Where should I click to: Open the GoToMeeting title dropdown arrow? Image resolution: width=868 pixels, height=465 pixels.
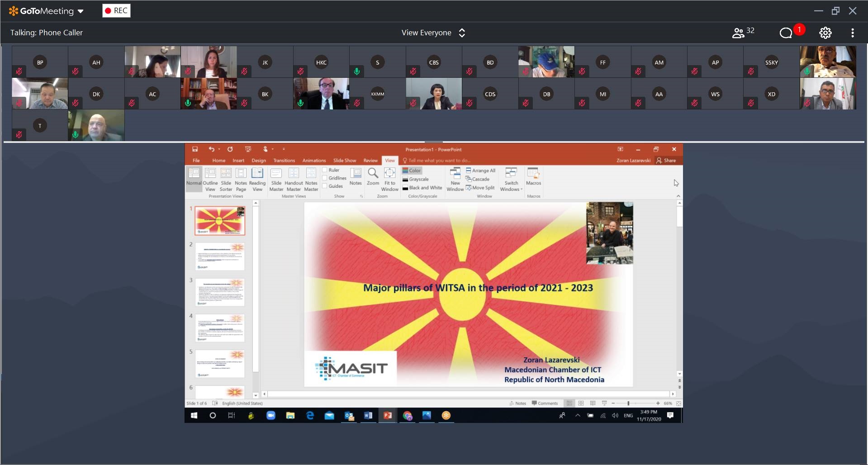81,11
